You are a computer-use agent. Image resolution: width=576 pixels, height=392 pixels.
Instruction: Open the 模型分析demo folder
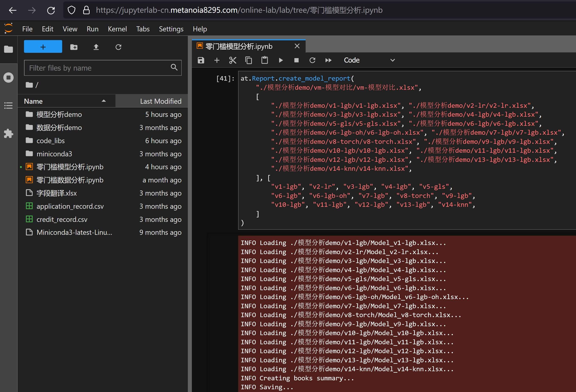coord(59,115)
